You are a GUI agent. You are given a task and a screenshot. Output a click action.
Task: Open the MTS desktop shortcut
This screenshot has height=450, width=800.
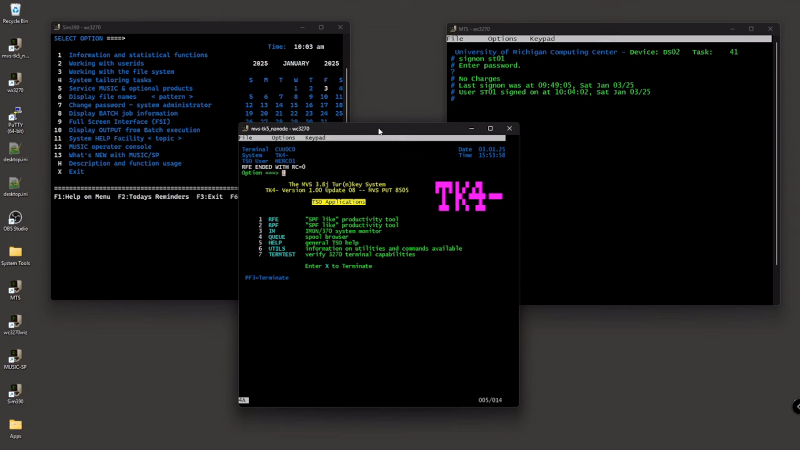15,286
